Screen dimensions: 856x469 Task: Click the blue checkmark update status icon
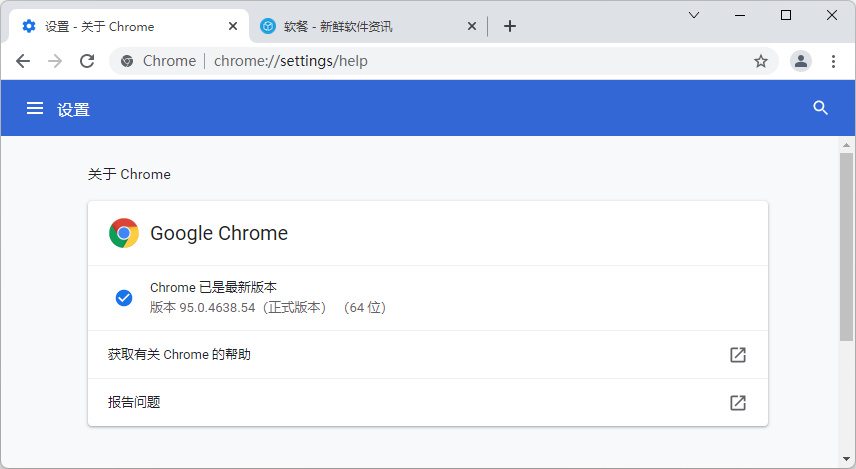124,298
